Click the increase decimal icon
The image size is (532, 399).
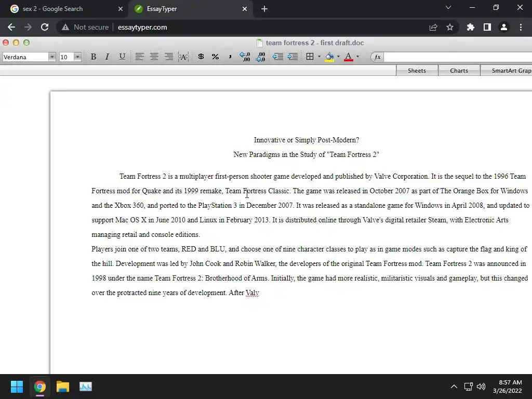pos(245,57)
